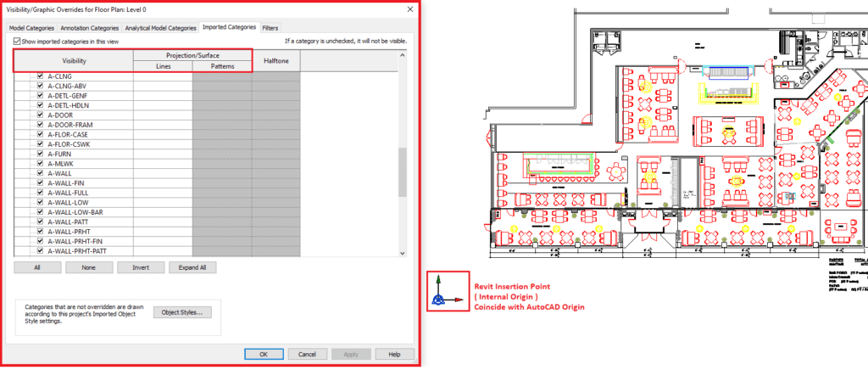Click the category list vertical scrollbar thumb
The height and width of the screenshot is (370, 868).
click(403, 170)
